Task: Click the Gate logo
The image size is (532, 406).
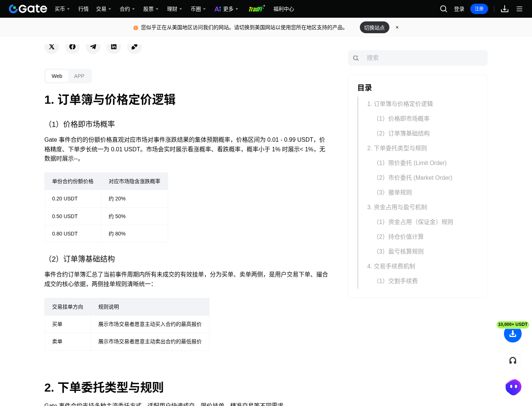Action: pyautogui.click(x=28, y=9)
